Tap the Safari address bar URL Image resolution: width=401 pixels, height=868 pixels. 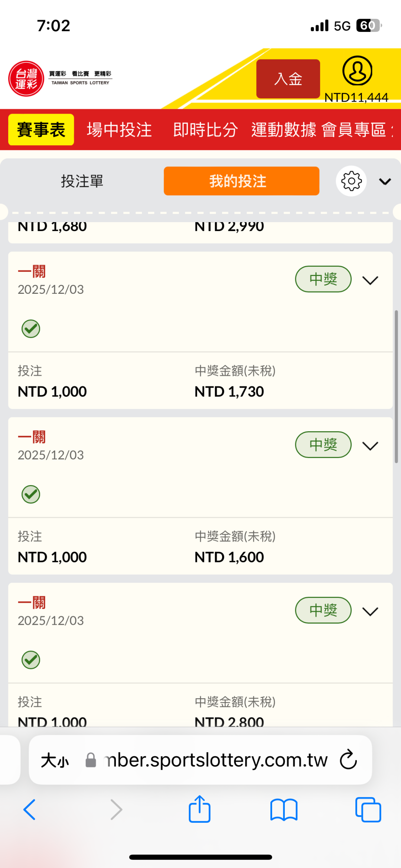215,760
